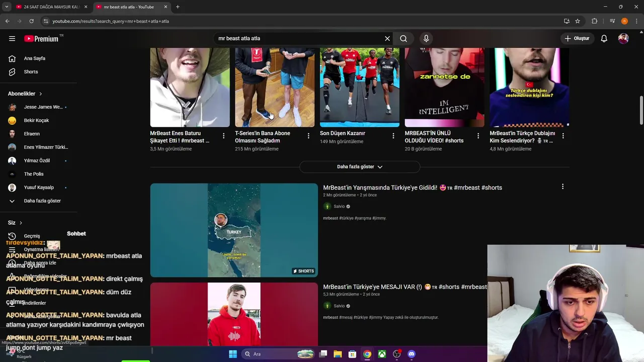Play the Turkey map video thumbnail
Viewport: 644px width, 362px height.
[234, 230]
